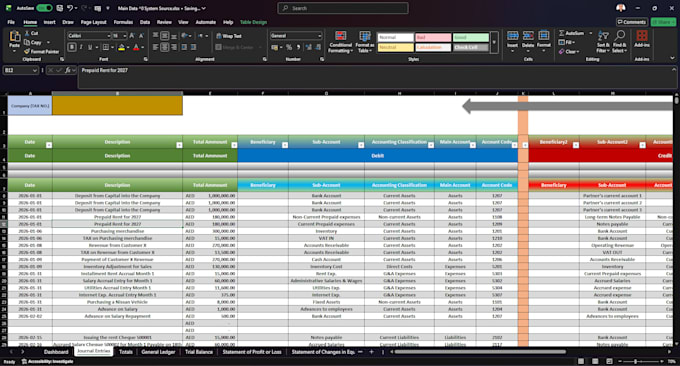Open Format as Table menu
Image resolution: width=680 pixels, height=366 pixels.
(365, 42)
